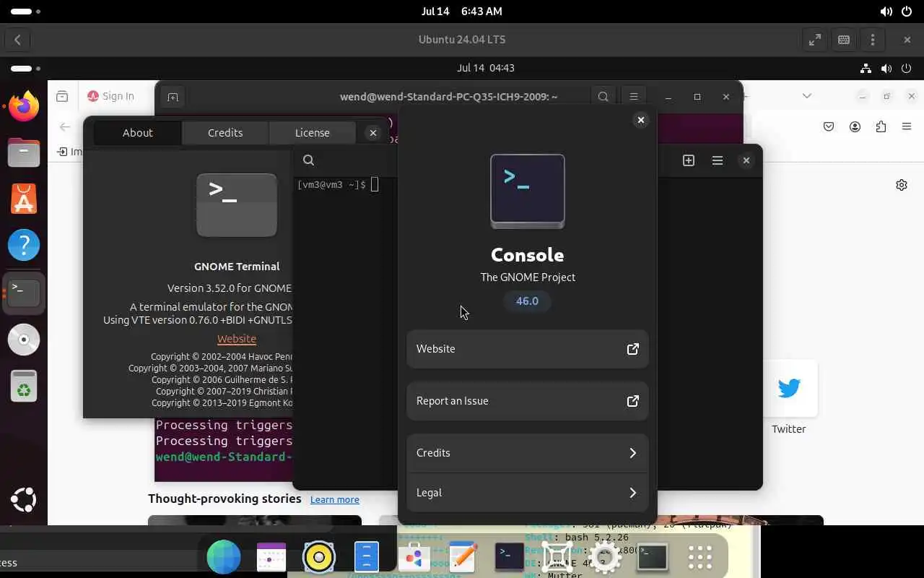Go back in the Firefox toolbar
The width and height of the screenshot is (924, 578).
coord(65,127)
